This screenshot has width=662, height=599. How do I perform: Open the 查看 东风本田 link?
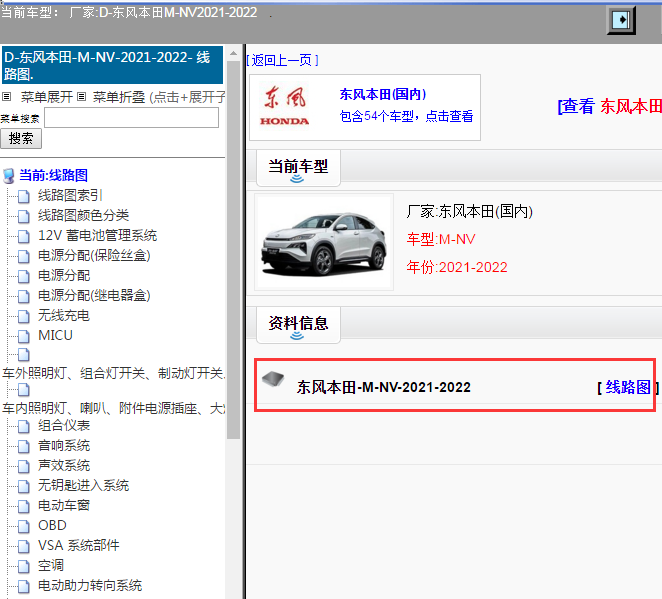[609, 106]
